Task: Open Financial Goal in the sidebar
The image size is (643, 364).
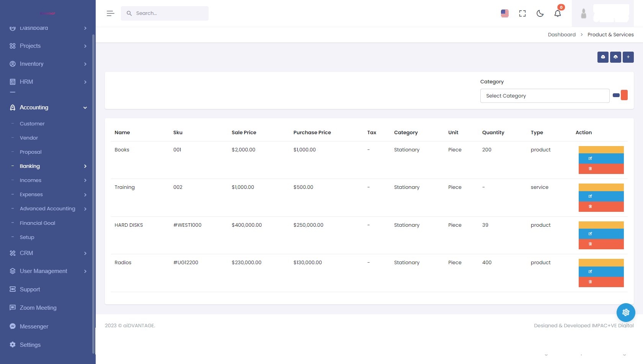Action: point(38,223)
